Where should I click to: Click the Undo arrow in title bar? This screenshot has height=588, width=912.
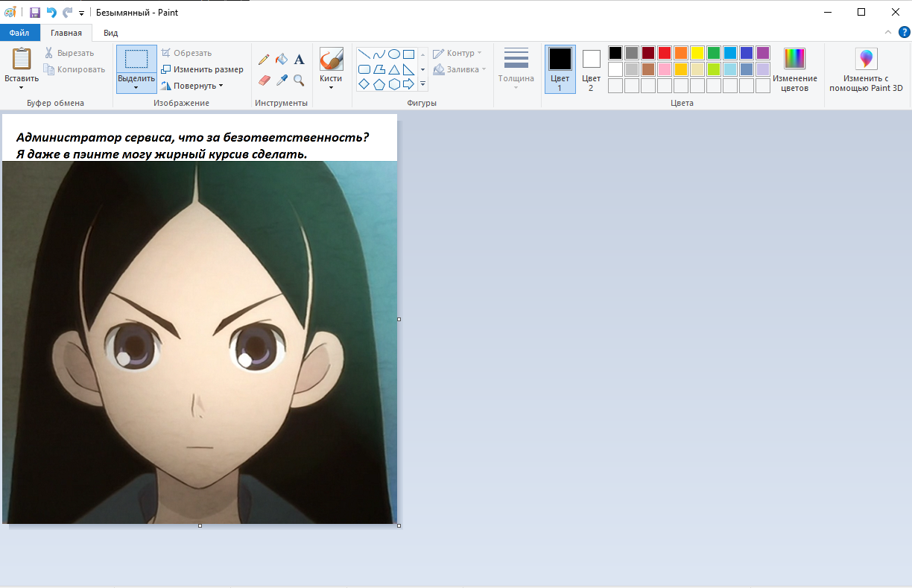point(51,12)
